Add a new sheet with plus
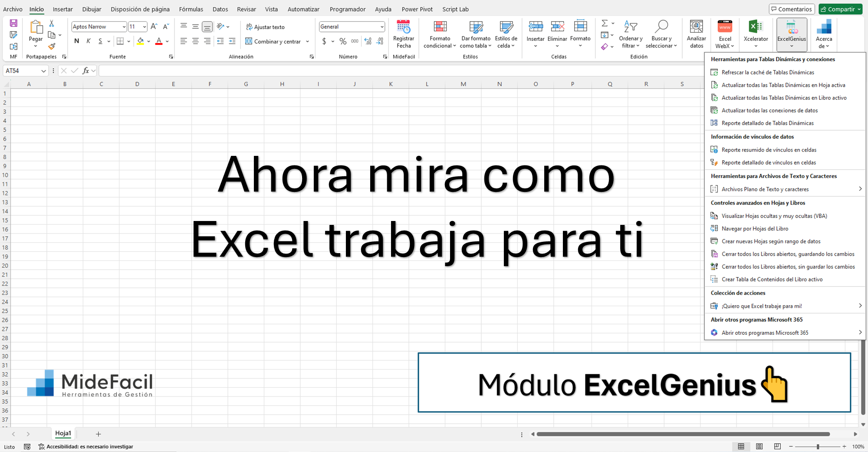 click(99, 434)
